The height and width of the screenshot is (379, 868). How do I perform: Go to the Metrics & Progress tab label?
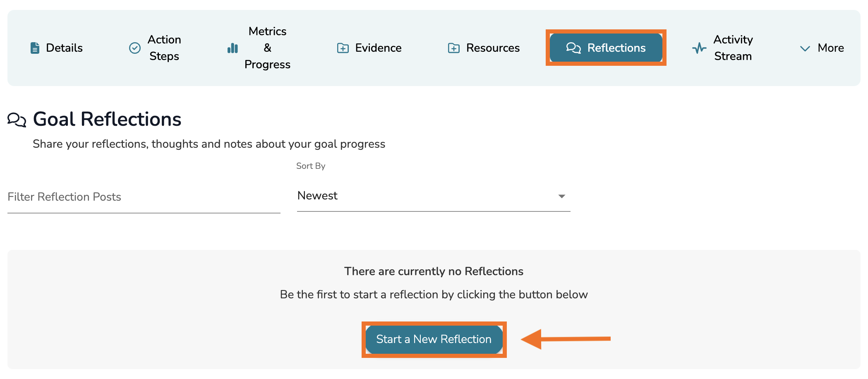(267, 48)
